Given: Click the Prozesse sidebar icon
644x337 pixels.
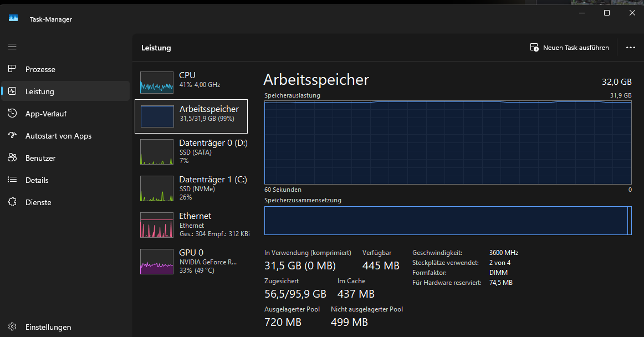Looking at the screenshot, I should click(x=12, y=69).
